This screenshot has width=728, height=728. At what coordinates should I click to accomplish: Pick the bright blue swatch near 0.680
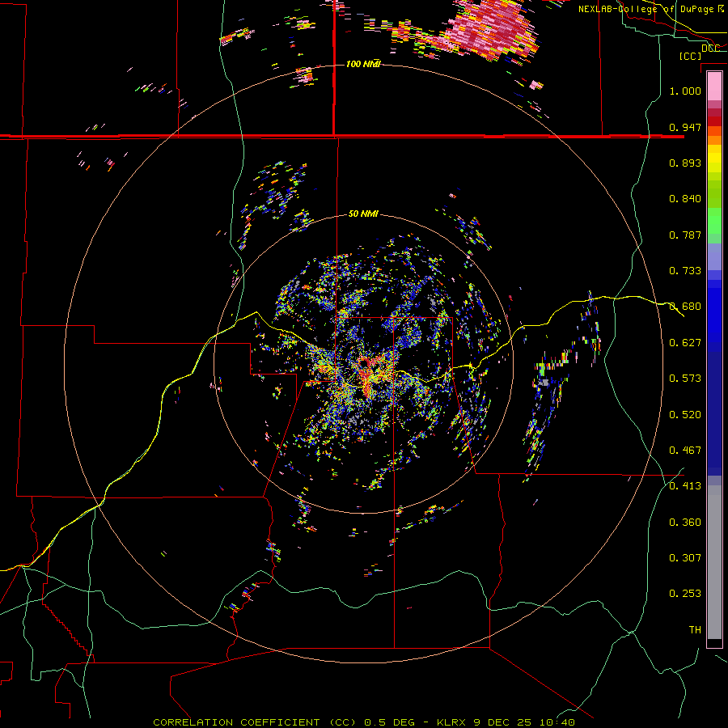click(714, 311)
